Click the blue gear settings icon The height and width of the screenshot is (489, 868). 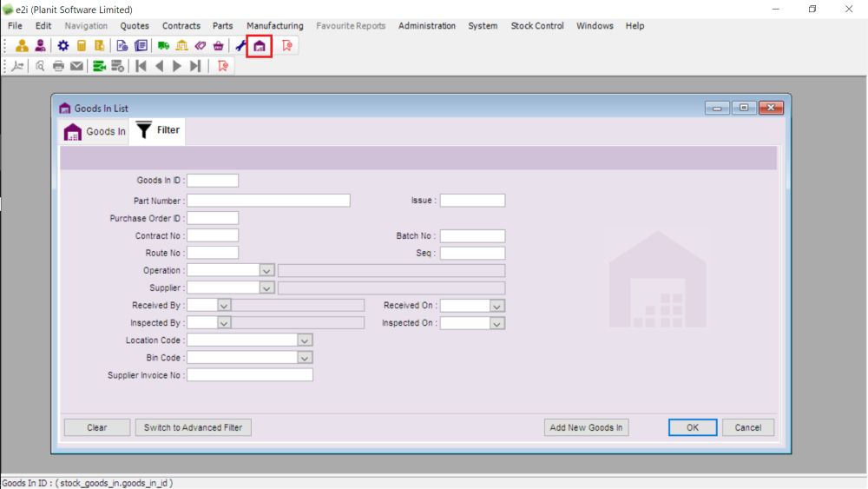tap(63, 46)
